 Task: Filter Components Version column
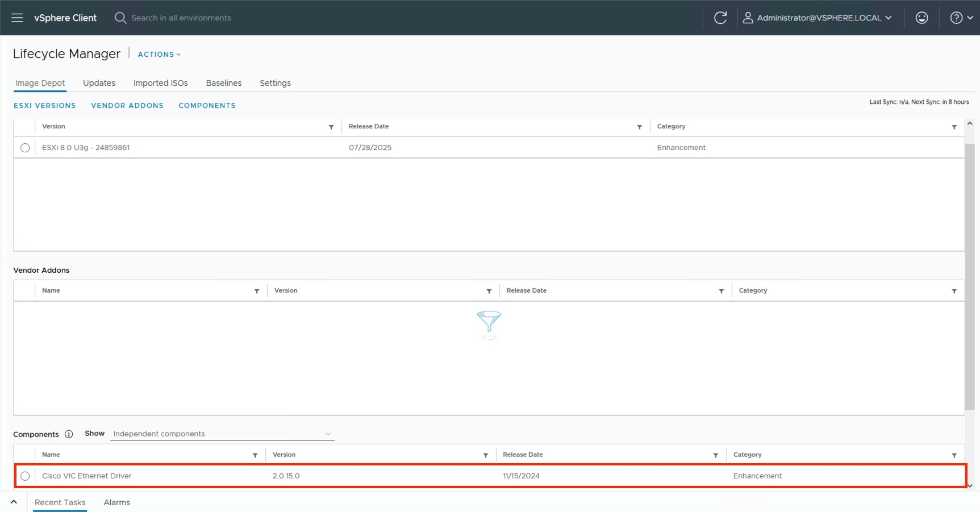(486, 455)
